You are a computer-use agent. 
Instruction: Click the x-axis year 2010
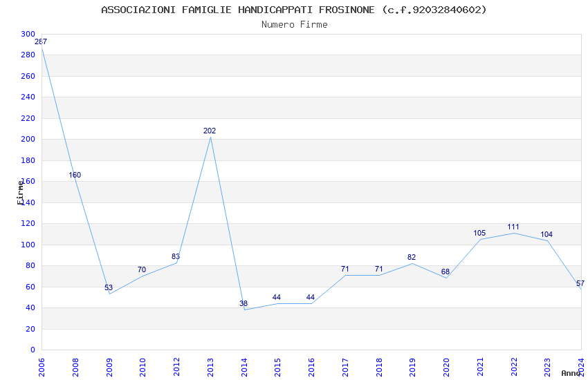pyautogui.click(x=143, y=367)
